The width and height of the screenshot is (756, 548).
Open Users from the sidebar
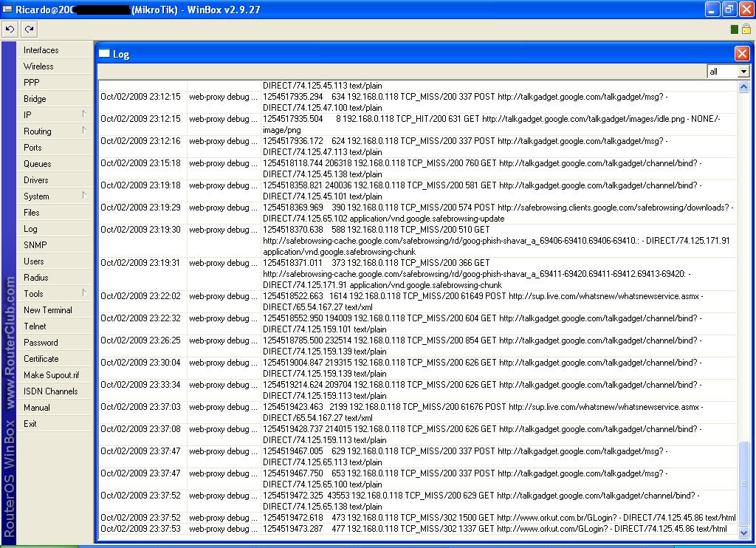coord(55,261)
